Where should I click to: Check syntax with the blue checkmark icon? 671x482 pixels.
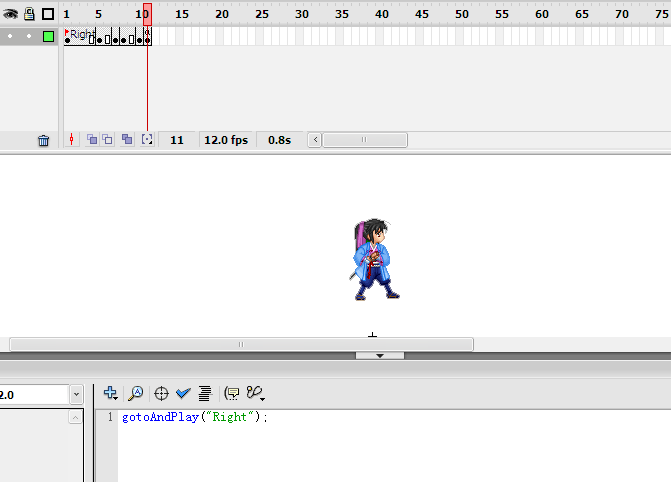(183, 393)
